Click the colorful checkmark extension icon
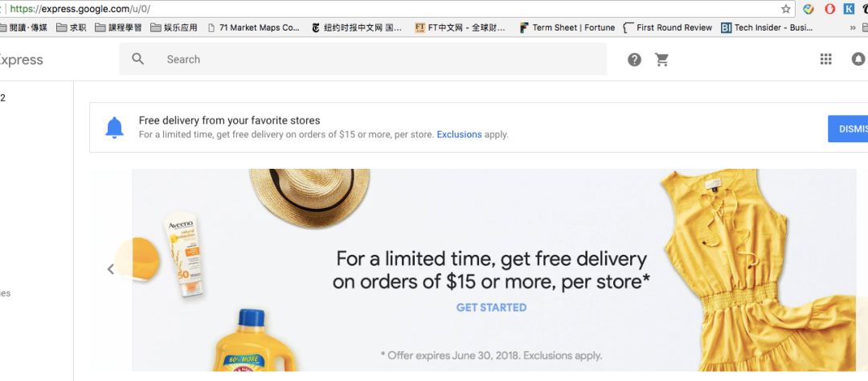Viewport: 868px width, 381px height. coord(809,9)
